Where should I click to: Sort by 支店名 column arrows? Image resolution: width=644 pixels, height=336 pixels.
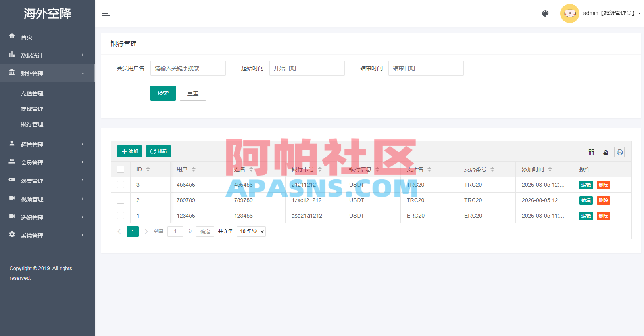click(x=429, y=169)
